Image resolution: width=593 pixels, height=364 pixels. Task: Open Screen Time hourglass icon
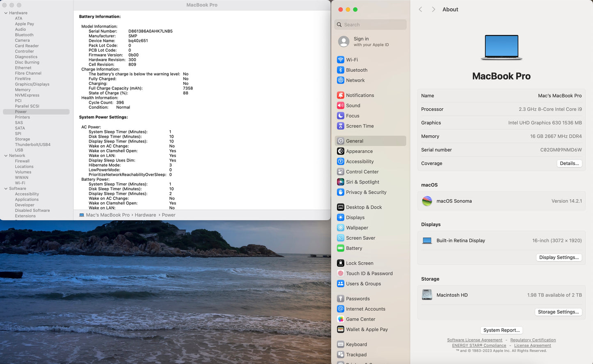click(x=341, y=126)
